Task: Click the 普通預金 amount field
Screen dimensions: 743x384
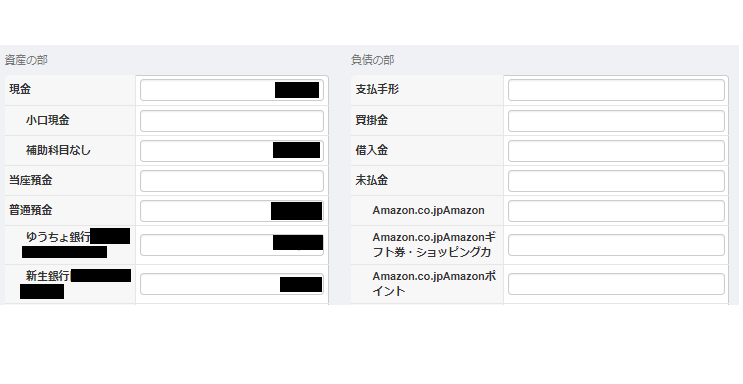Action: (232, 211)
